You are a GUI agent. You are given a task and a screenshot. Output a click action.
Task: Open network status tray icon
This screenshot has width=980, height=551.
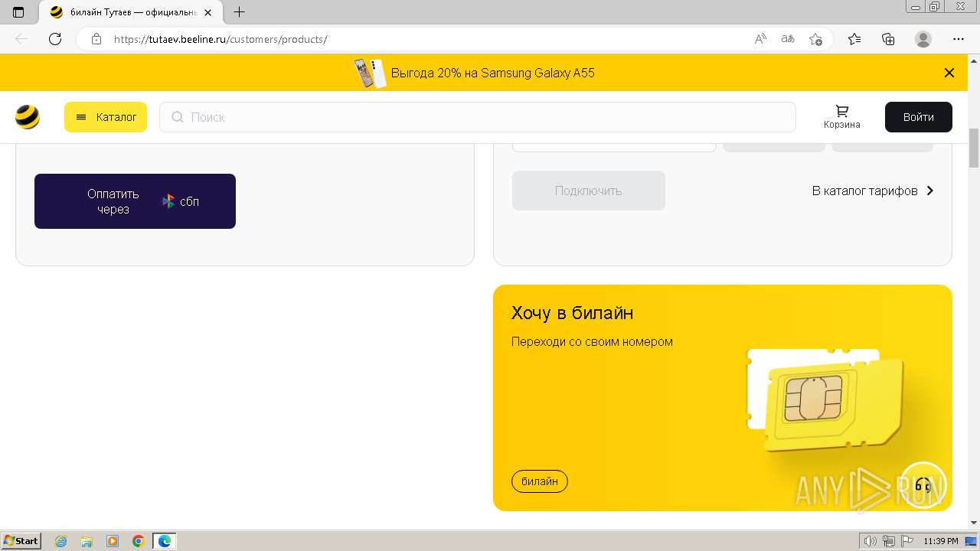pos(889,541)
